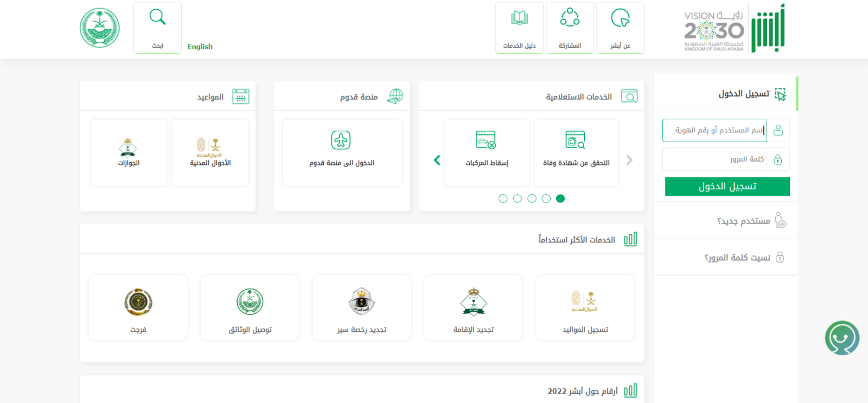Go to previous inquiry services slide (grey chevron)
Image resolution: width=868 pixels, height=403 pixels.
(x=629, y=160)
